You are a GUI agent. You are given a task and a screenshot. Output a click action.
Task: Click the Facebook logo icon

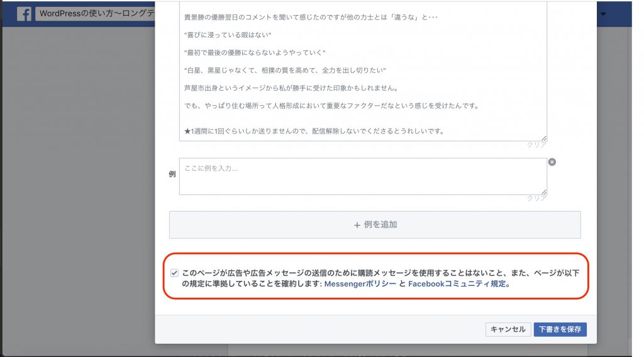click(25, 14)
